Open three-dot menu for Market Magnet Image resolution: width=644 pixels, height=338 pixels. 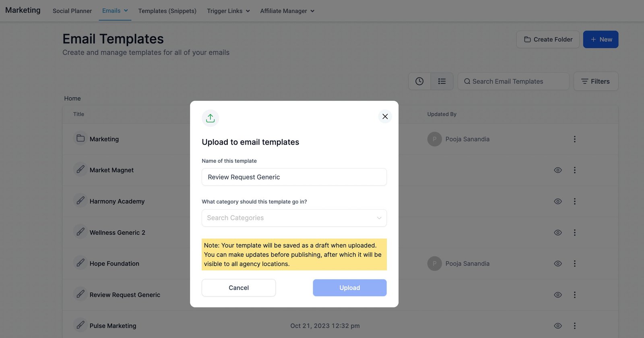pyautogui.click(x=574, y=170)
